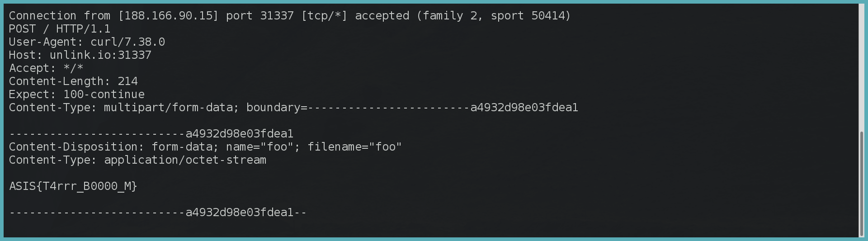The width and height of the screenshot is (868, 241).
Task: Click the application/octet-stream text
Action: tap(185, 160)
